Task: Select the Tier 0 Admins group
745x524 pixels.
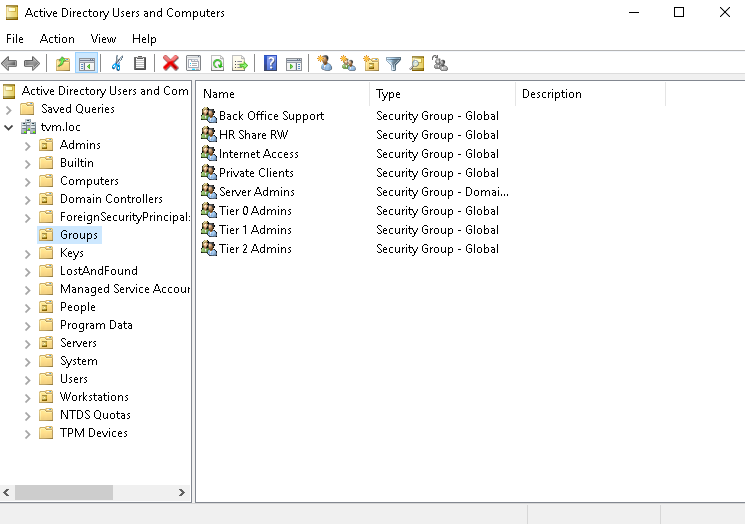Action: tap(255, 210)
